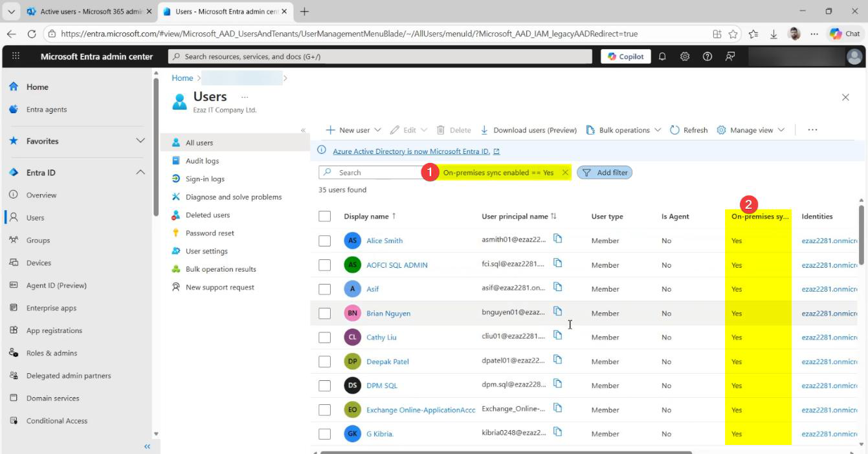
Task: Open the Manage view dropdown
Action: [751, 130]
